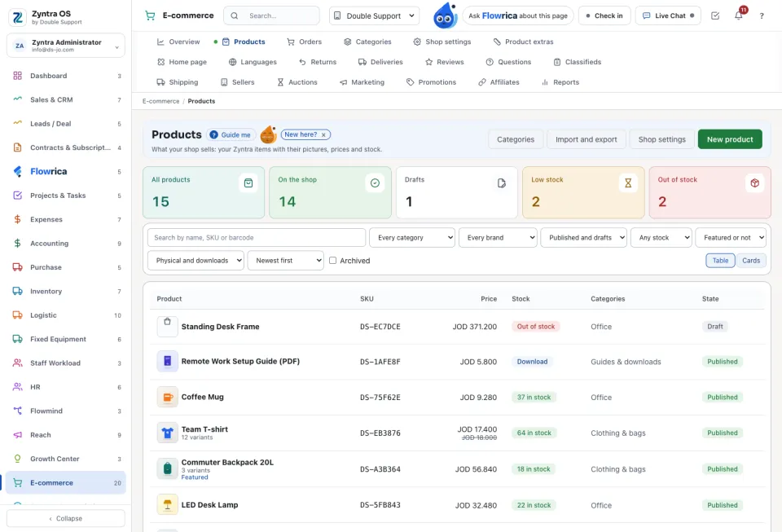Click the Coffee Mug product thumbnail
The height and width of the screenshot is (532, 782).
point(168,398)
